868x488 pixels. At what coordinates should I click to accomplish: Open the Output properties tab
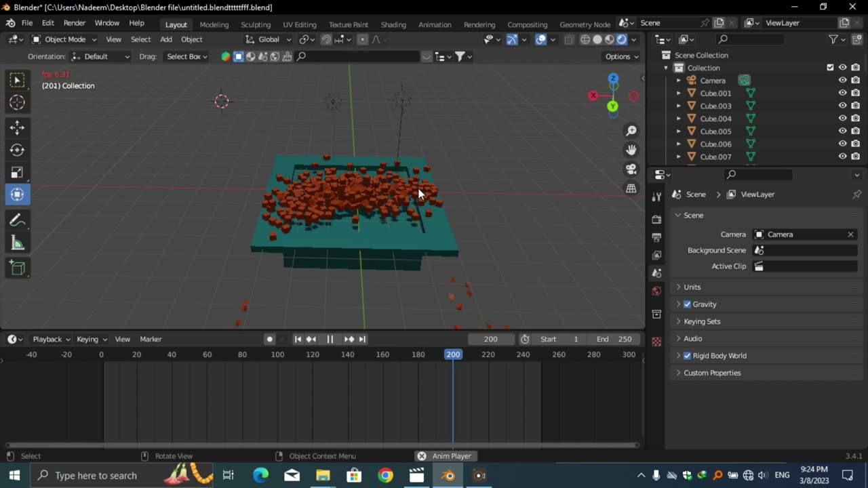pos(656,237)
